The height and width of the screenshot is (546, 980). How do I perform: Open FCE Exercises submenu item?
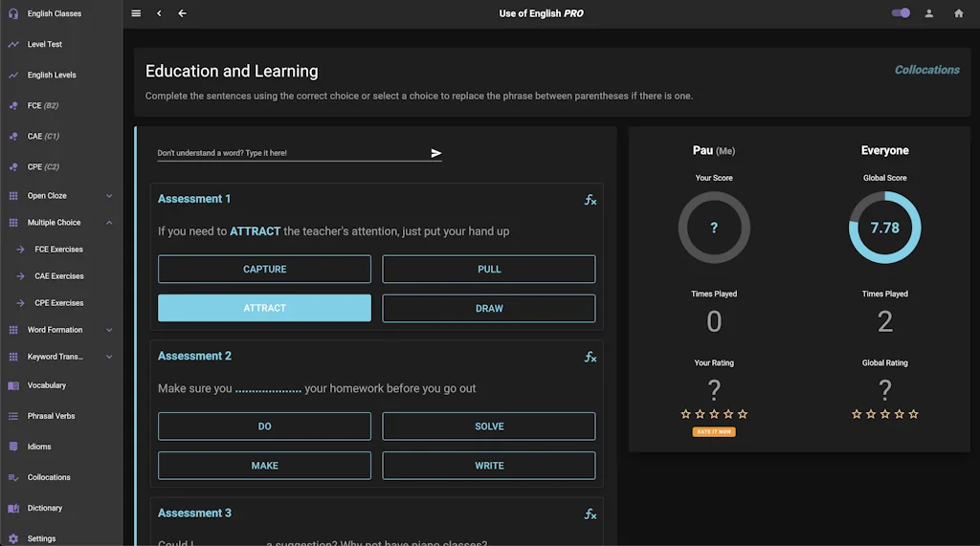[58, 250]
